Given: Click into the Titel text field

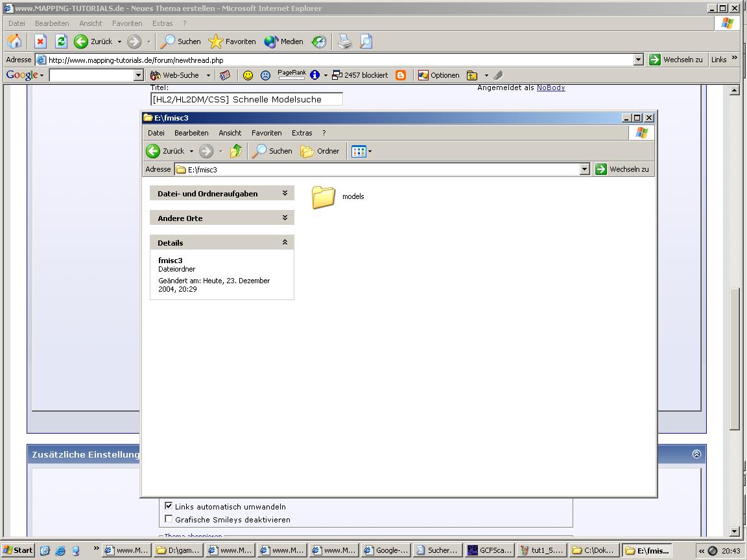Looking at the screenshot, I should (x=246, y=99).
